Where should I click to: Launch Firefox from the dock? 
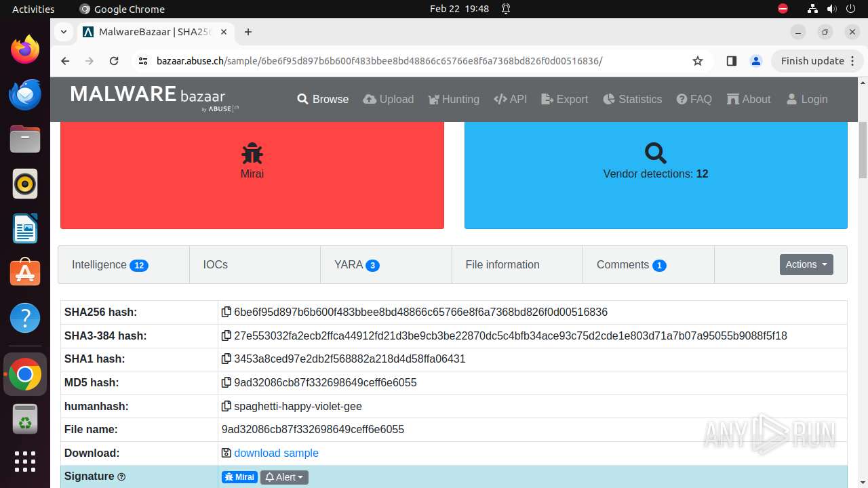25,49
